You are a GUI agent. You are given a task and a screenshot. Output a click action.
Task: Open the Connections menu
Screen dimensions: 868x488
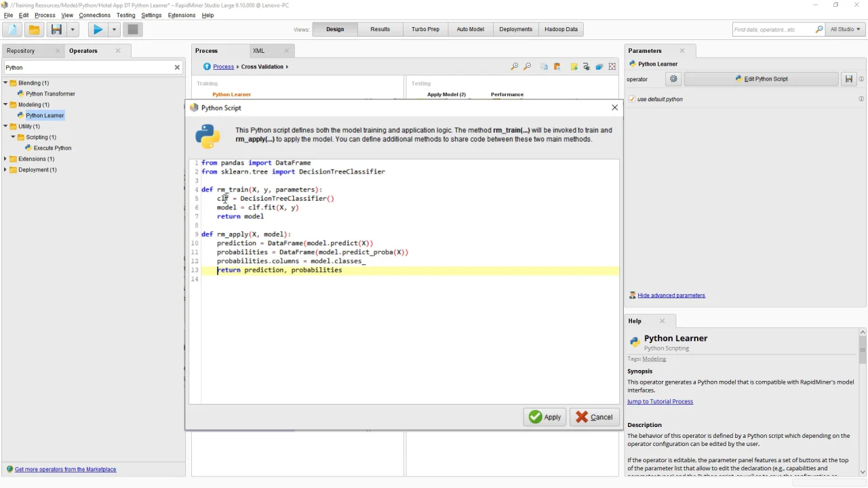[94, 15]
